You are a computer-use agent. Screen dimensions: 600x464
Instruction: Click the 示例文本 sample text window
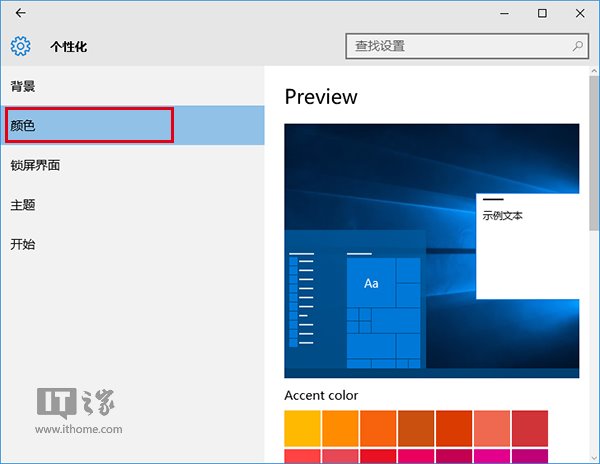pyautogui.click(x=527, y=245)
